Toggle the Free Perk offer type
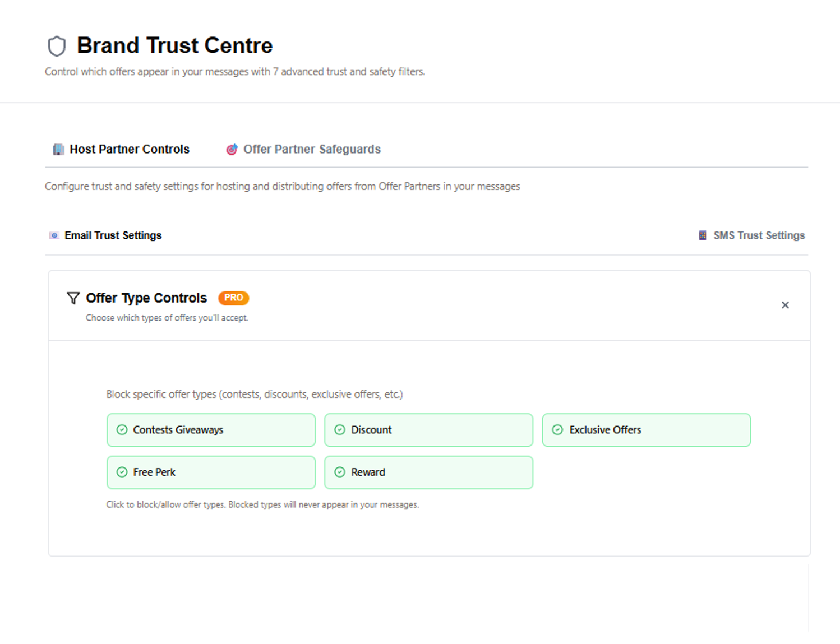 [x=211, y=472]
